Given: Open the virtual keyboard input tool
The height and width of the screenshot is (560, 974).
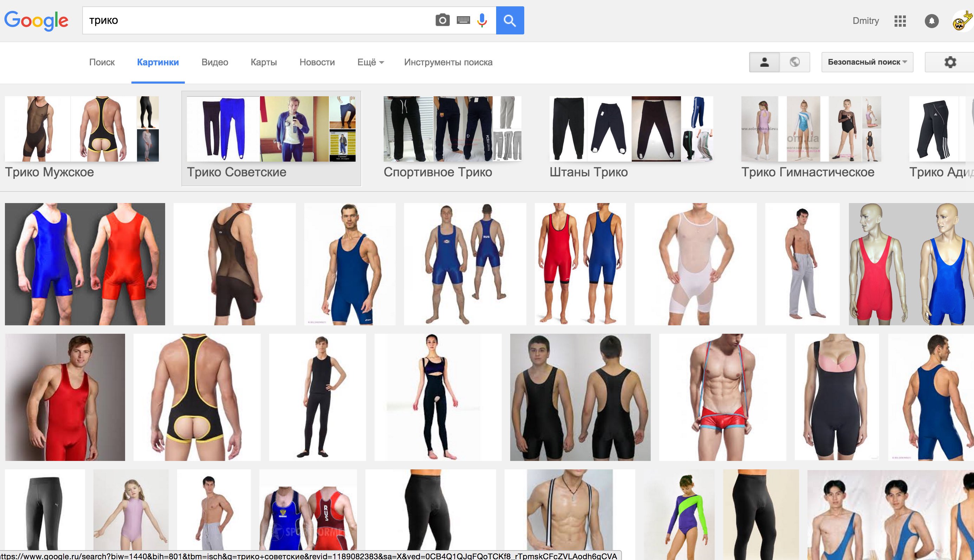Looking at the screenshot, I should pyautogui.click(x=463, y=20).
